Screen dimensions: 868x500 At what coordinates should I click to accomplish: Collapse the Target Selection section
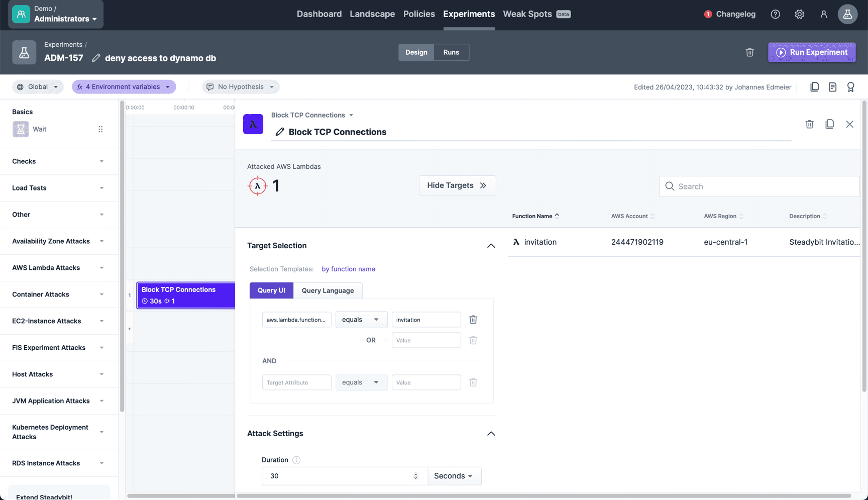[491, 246]
